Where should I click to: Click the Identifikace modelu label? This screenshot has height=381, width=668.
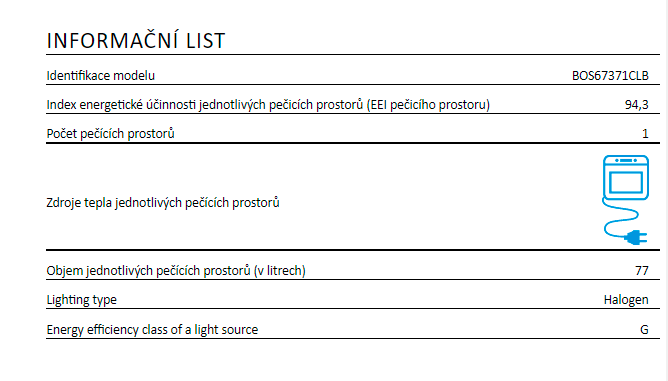[x=101, y=76]
